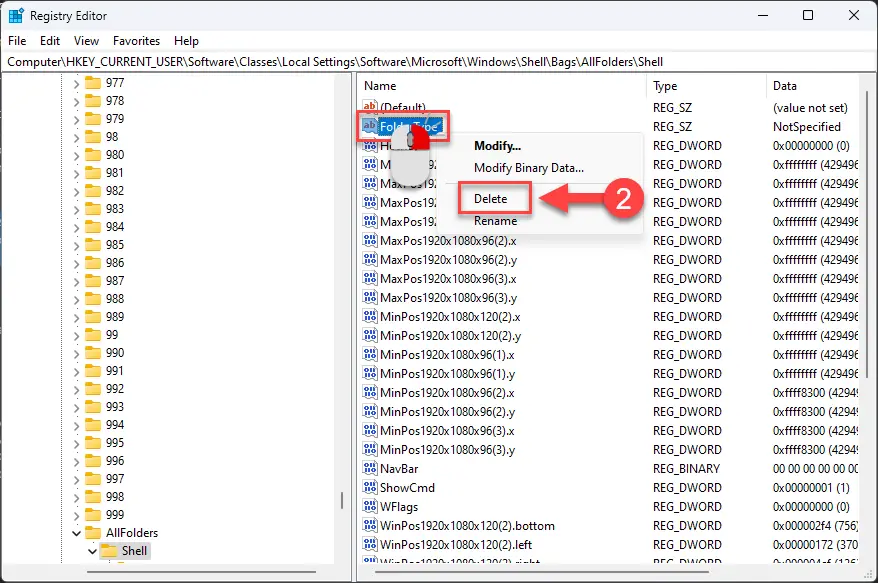Viewport: 878px width, 583px height.
Task: Click the MaxPos1920x1080x96(2).x value icon
Action: 370,240
